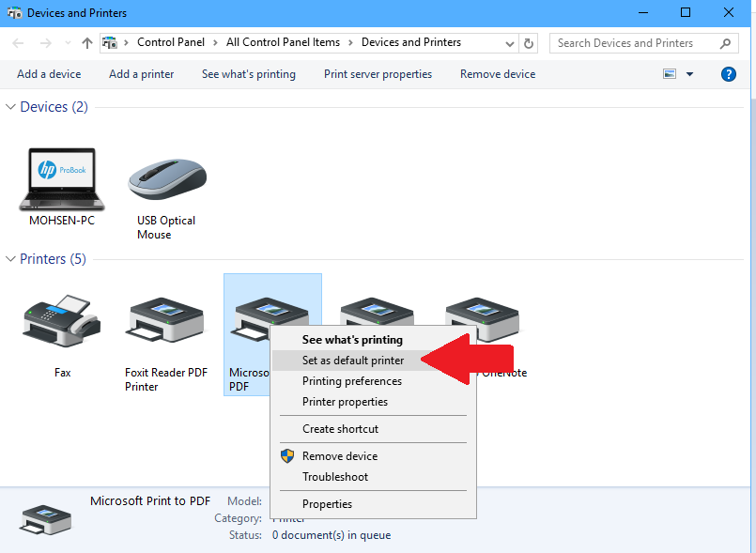Click the Forward navigation arrow

(45, 43)
